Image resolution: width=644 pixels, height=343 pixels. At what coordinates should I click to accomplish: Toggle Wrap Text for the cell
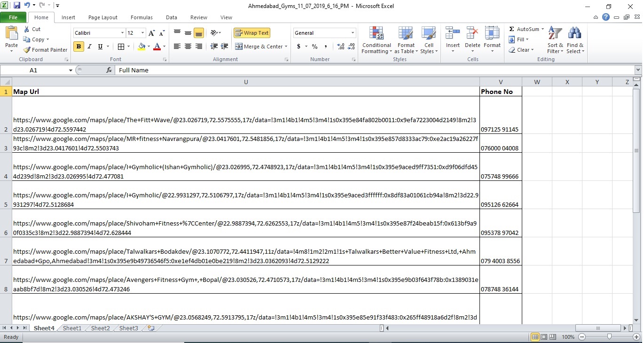pos(252,33)
